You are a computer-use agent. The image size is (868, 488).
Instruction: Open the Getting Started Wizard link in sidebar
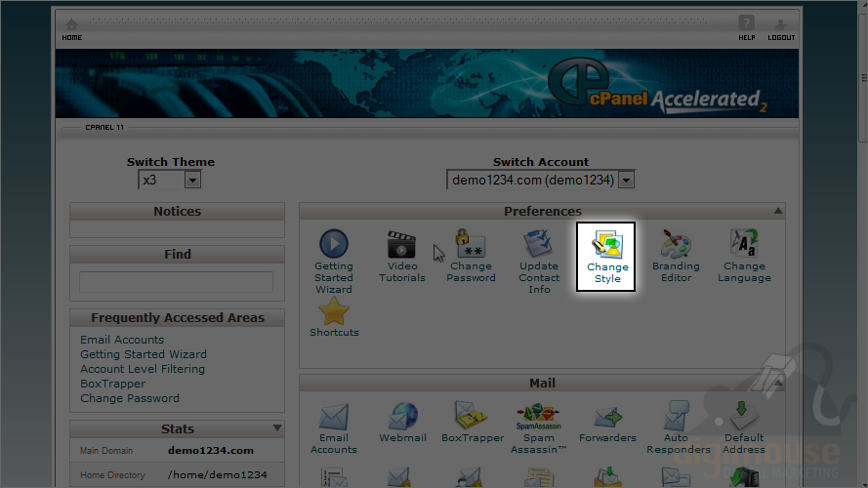(144, 354)
